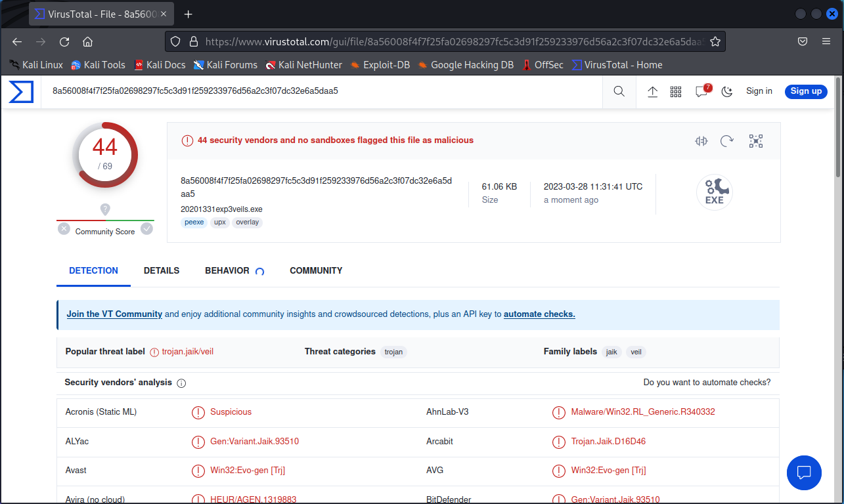
Task: Click the file name 20201331exp3veils.exe
Action: click(221, 209)
